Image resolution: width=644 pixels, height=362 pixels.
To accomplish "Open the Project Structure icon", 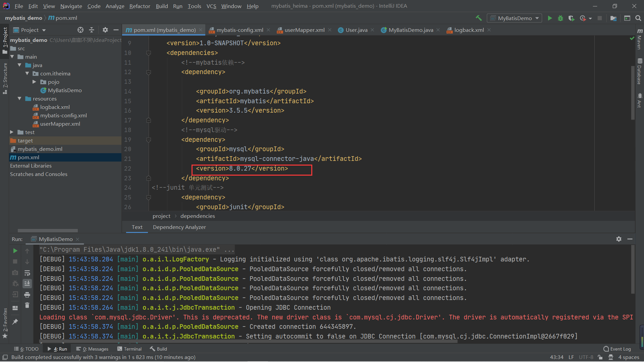I will click(613, 18).
